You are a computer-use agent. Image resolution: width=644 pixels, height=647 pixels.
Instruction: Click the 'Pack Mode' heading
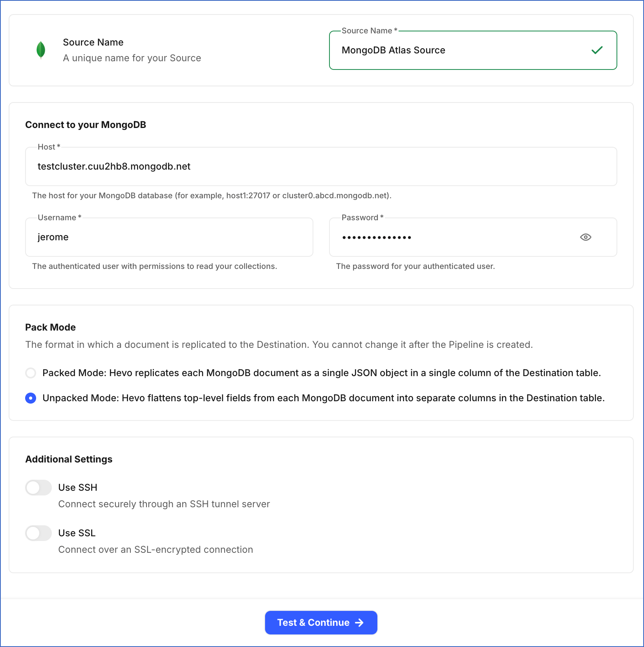pyautogui.click(x=51, y=327)
